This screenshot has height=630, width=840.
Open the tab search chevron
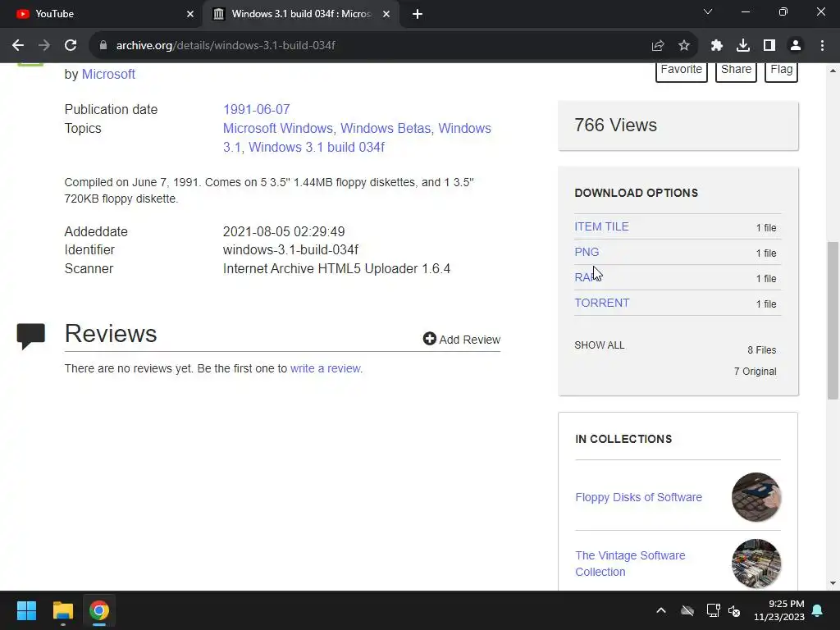tap(708, 11)
